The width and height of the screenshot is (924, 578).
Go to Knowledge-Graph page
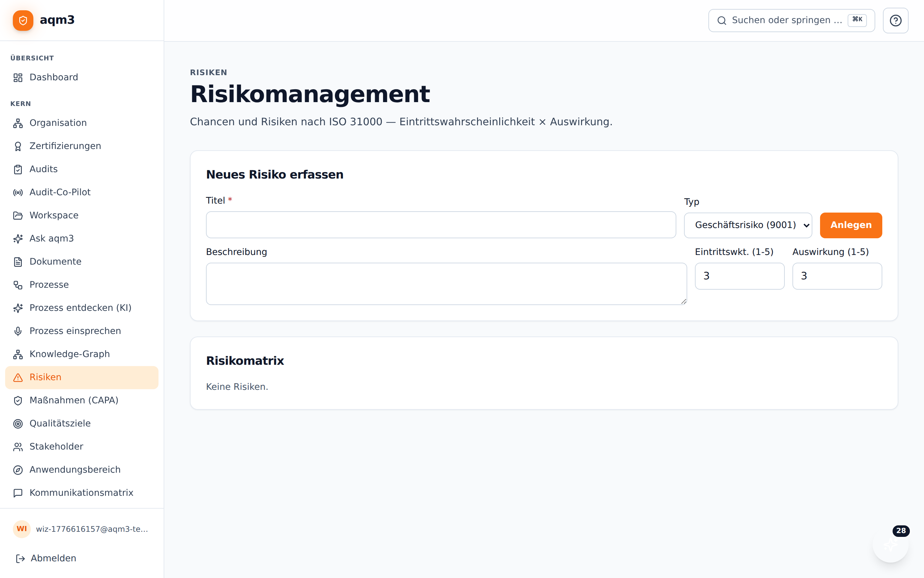click(82, 355)
